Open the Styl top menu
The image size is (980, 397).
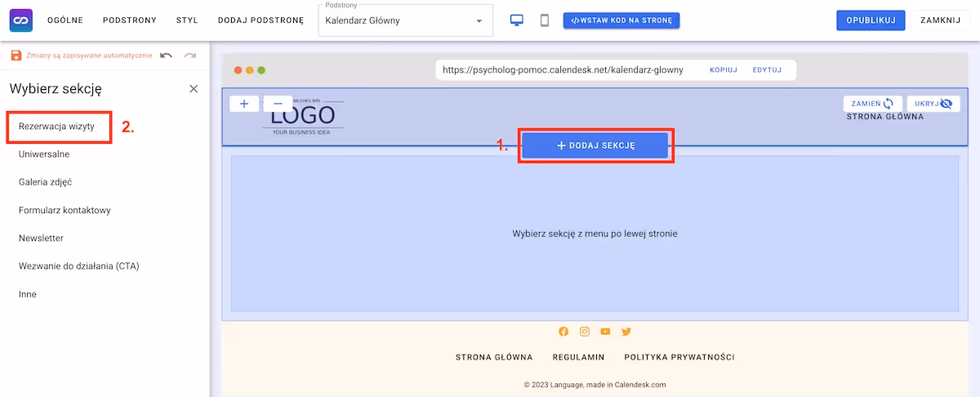pyautogui.click(x=187, y=20)
